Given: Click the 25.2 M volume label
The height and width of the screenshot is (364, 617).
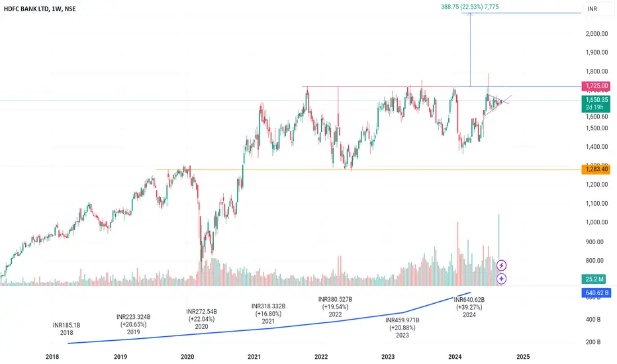Looking at the screenshot, I should [594, 279].
